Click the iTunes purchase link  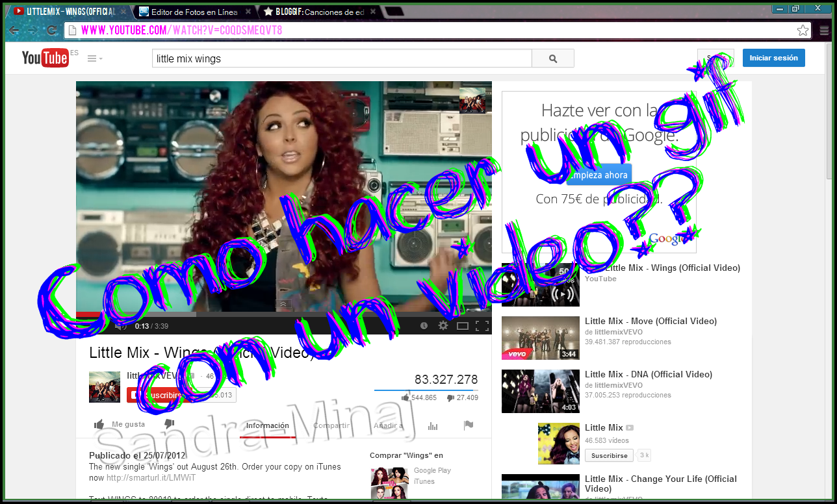click(424, 481)
